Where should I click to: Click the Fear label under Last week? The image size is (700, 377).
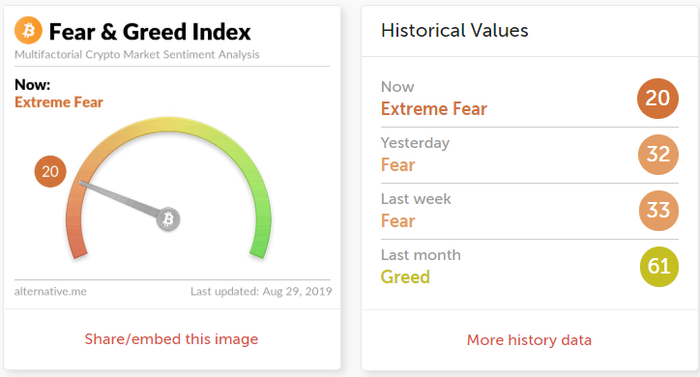click(398, 221)
